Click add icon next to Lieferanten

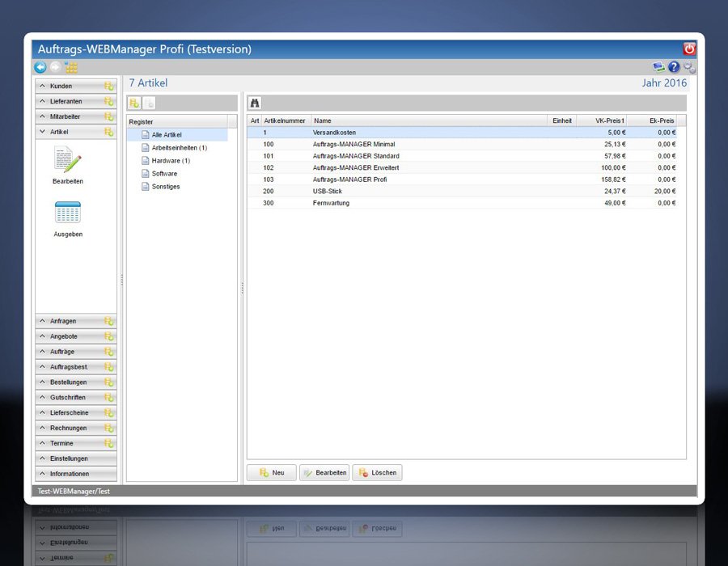[x=108, y=101]
